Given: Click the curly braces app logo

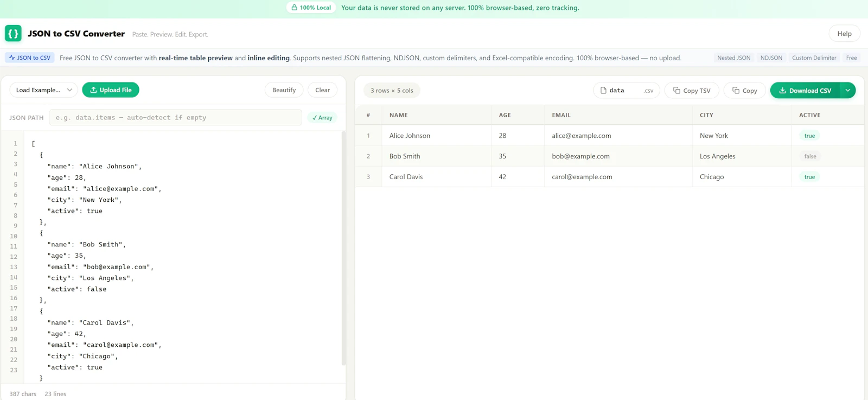Looking at the screenshot, I should [x=13, y=33].
